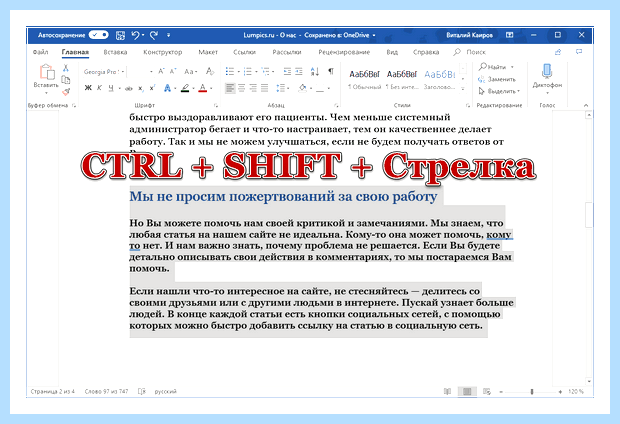Open the Text Effects blue A button
The height and width of the screenshot is (424, 620).
(x=167, y=88)
